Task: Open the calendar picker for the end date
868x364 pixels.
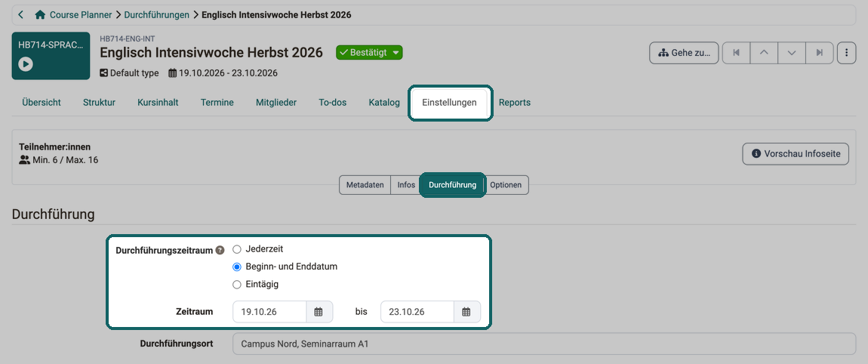Action: (466, 312)
